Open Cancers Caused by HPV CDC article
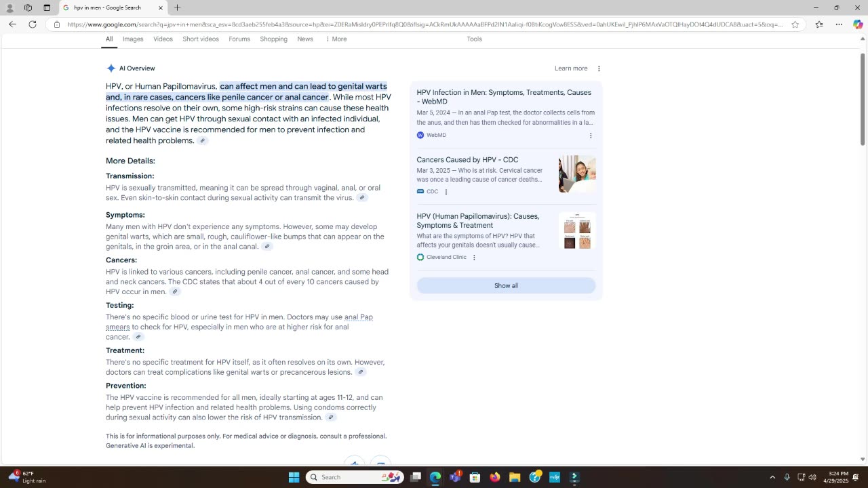Viewport: 868px width, 488px height. [467, 160]
